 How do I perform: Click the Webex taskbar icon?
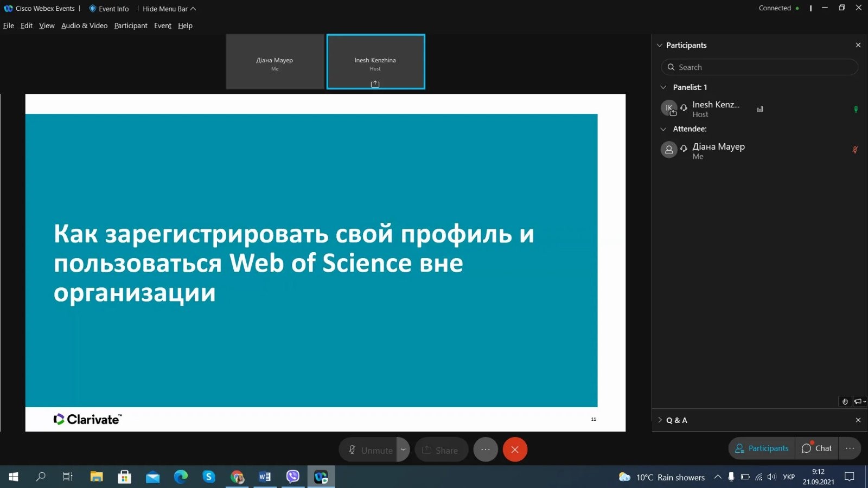(x=321, y=477)
